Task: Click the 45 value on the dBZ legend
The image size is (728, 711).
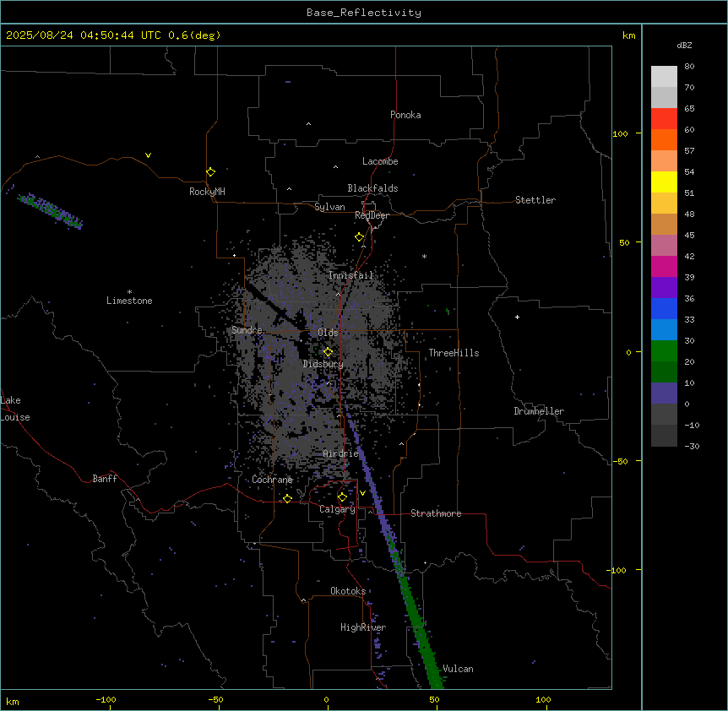Action: coord(689,236)
